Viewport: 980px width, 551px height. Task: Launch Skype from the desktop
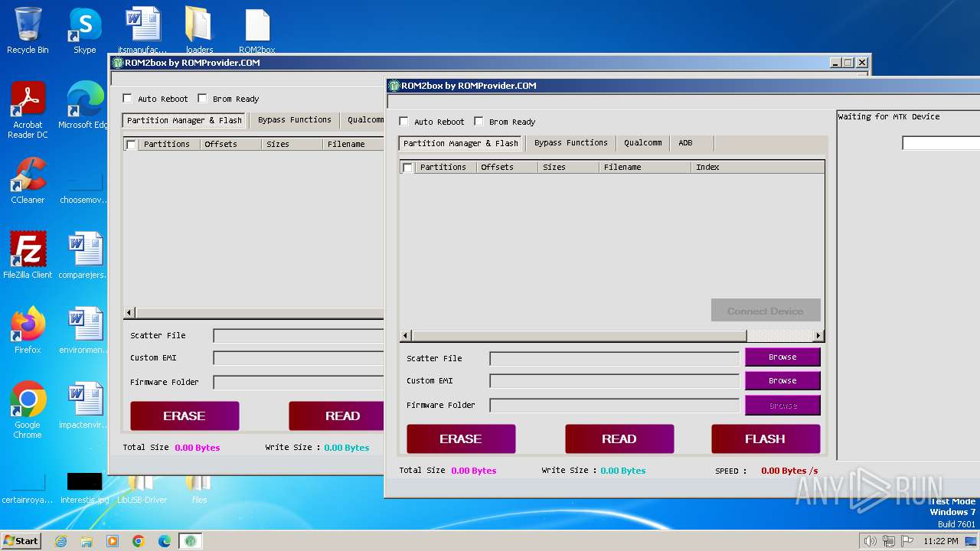(84, 31)
